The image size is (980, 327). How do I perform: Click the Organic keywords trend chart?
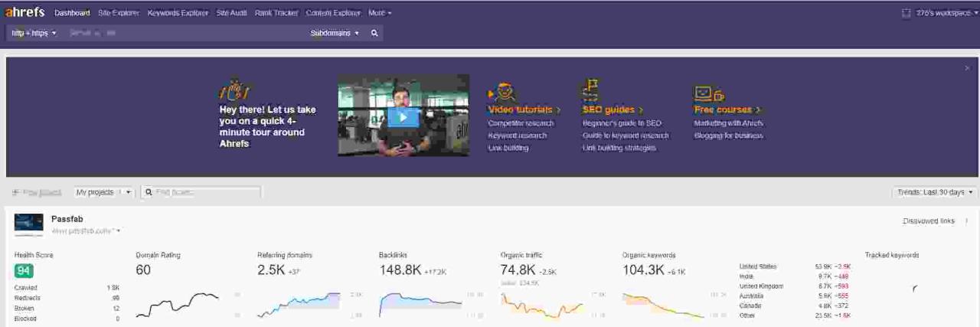664,305
